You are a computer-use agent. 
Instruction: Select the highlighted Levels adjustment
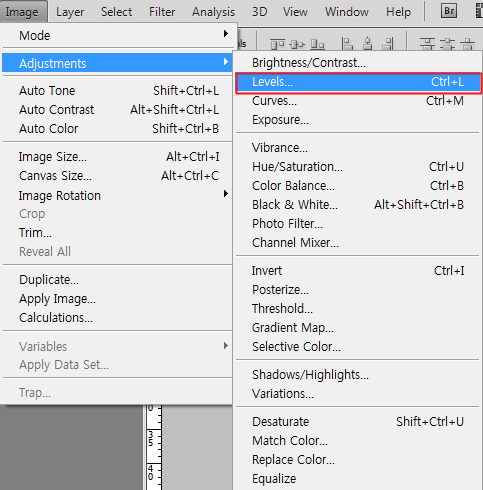point(358,82)
